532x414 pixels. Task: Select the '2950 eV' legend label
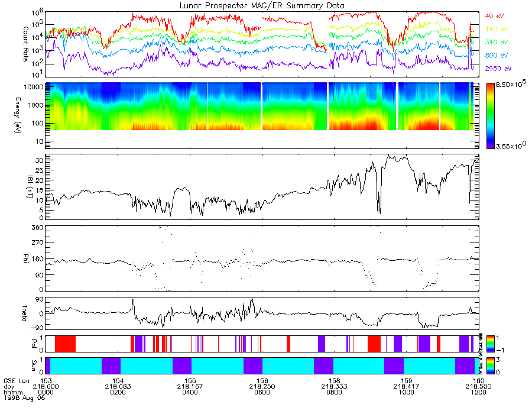tap(498, 69)
